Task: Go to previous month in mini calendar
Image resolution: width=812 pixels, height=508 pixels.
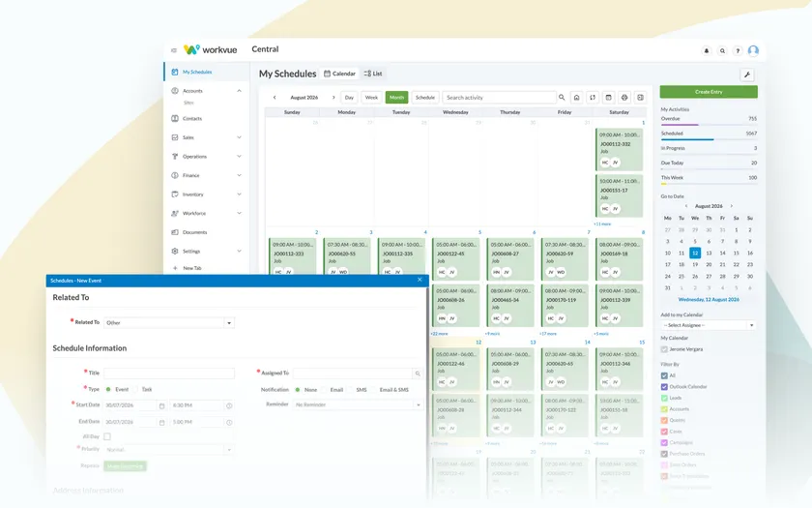Action: [686, 206]
